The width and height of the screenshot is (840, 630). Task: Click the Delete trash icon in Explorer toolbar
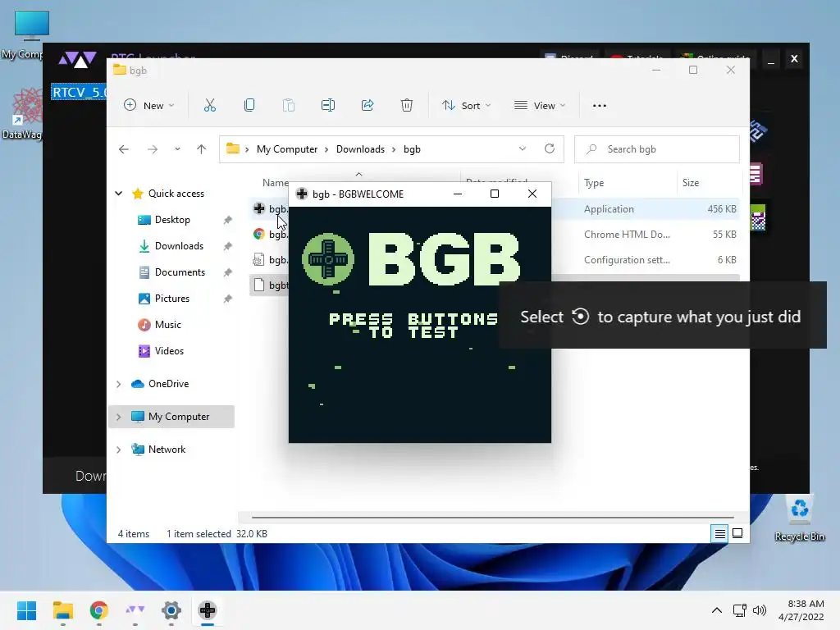coord(407,106)
